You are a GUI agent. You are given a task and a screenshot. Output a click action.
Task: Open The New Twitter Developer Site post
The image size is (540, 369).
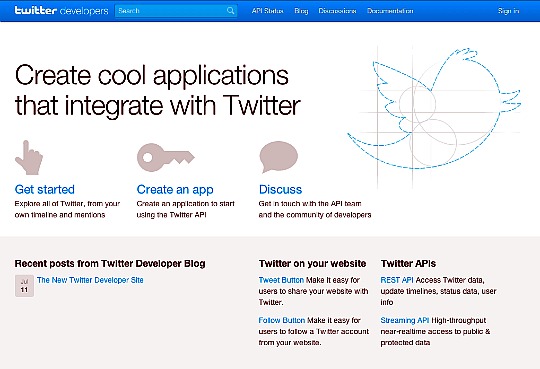pyautogui.click(x=90, y=280)
